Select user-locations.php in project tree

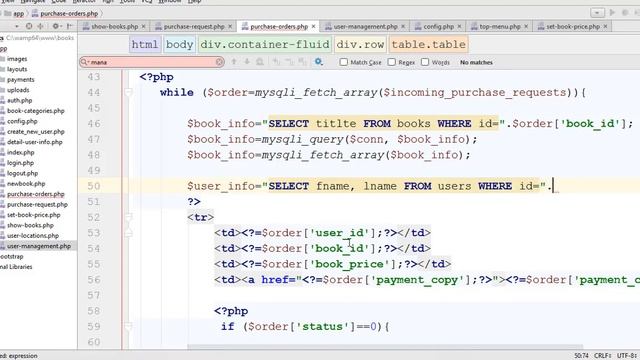[x=33, y=236]
